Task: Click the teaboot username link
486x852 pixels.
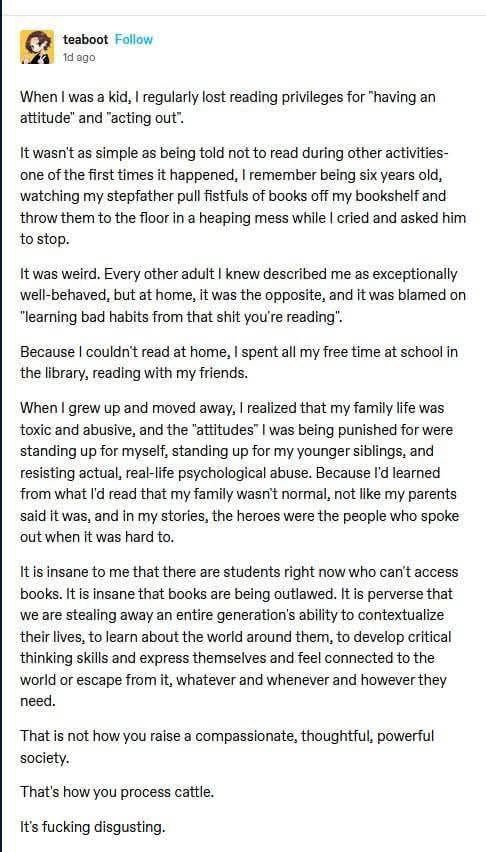Action: 85,40
